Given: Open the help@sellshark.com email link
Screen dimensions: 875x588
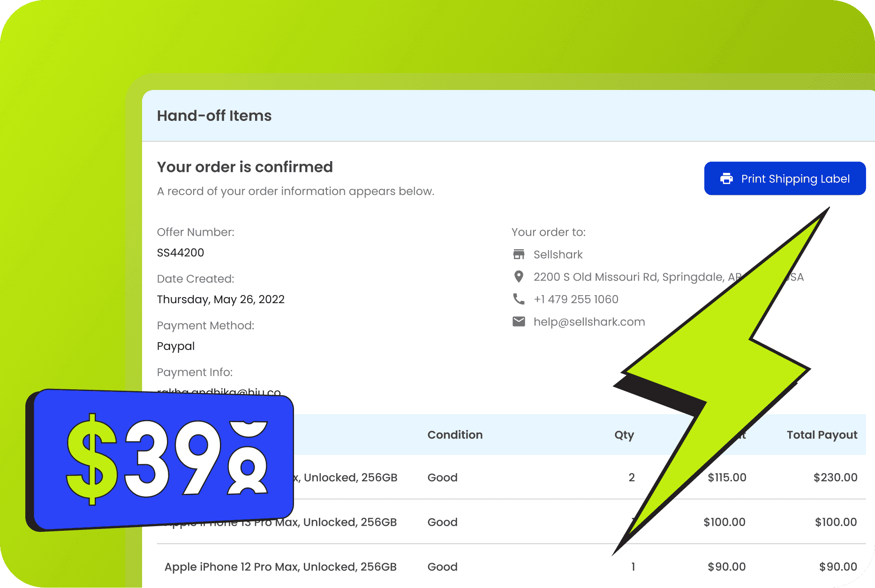Looking at the screenshot, I should [x=589, y=322].
